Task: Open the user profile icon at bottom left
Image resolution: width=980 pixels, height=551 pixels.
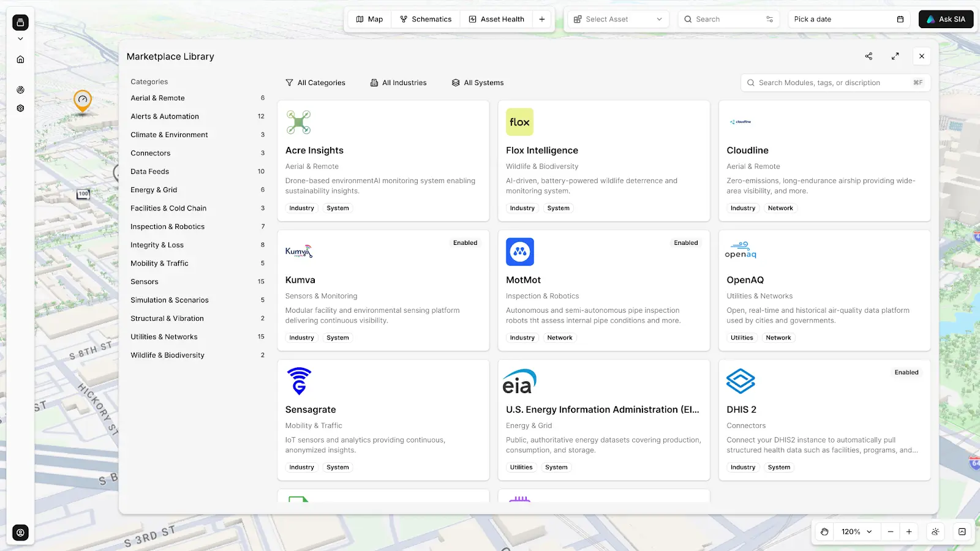Action: tap(20, 533)
